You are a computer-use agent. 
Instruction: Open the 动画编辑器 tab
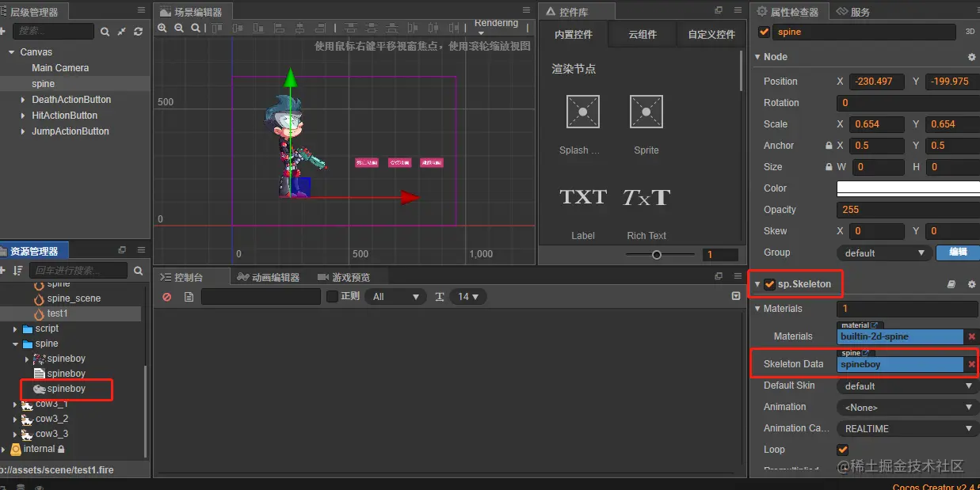tap(269, 277)
